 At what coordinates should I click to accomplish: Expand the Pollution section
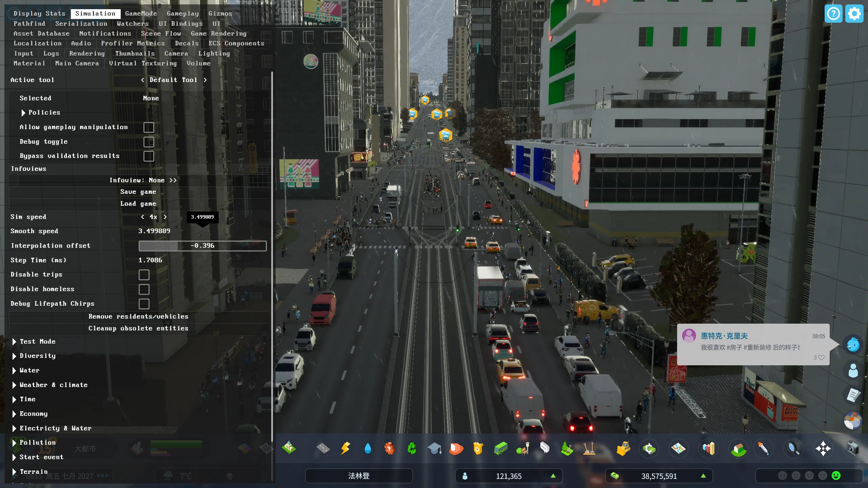[x=38, y=442]
